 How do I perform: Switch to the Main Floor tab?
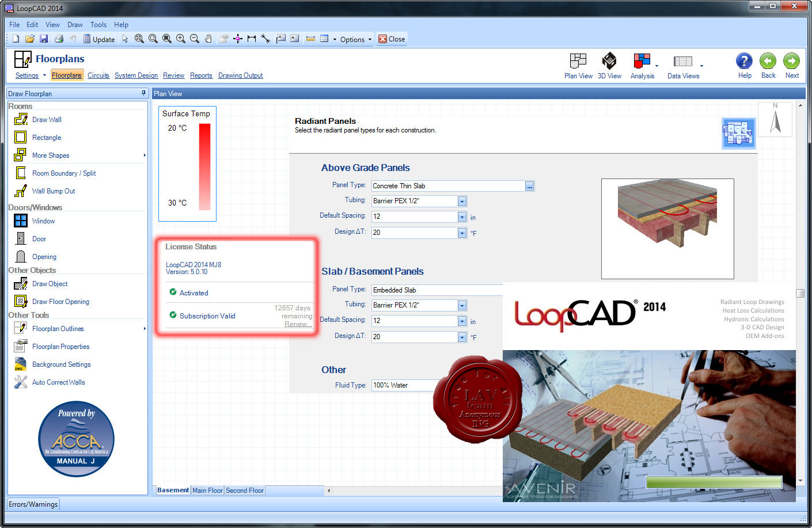(207, 491)
